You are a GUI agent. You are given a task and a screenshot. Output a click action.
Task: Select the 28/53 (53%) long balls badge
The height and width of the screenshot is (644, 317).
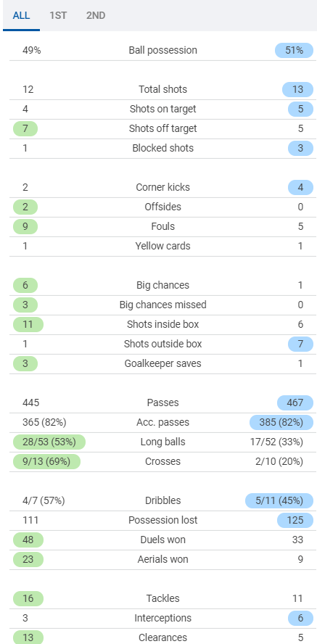49,442
